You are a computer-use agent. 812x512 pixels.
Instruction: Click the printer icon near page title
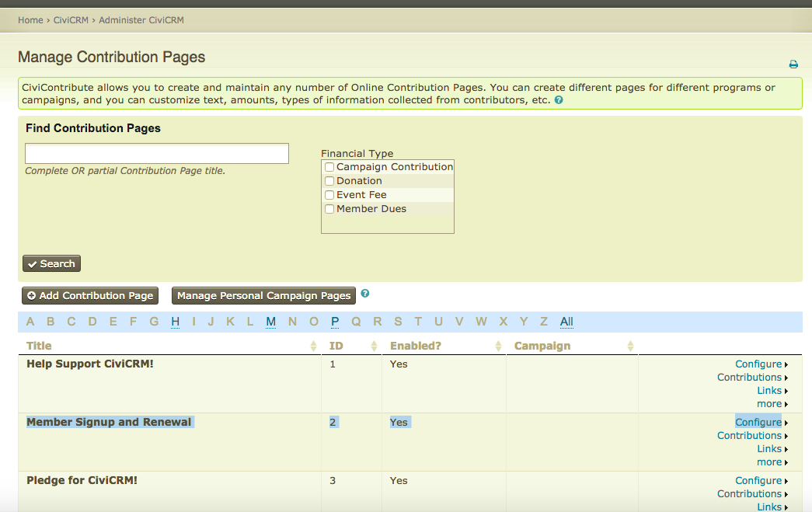click(x=793, y=64)
